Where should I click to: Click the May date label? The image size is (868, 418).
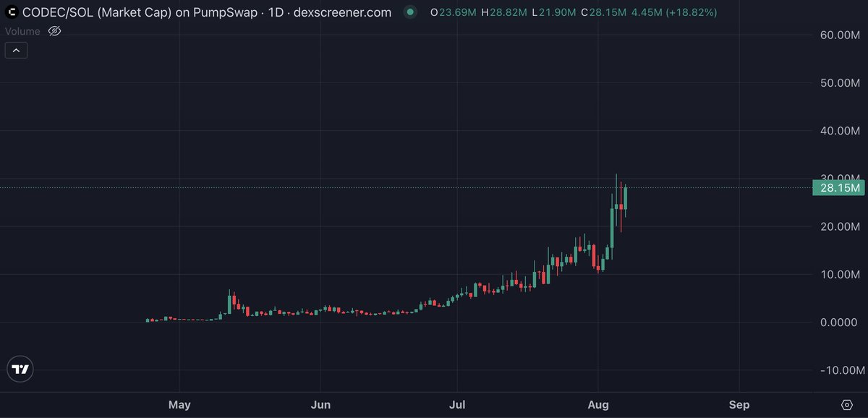coord(179,405)
